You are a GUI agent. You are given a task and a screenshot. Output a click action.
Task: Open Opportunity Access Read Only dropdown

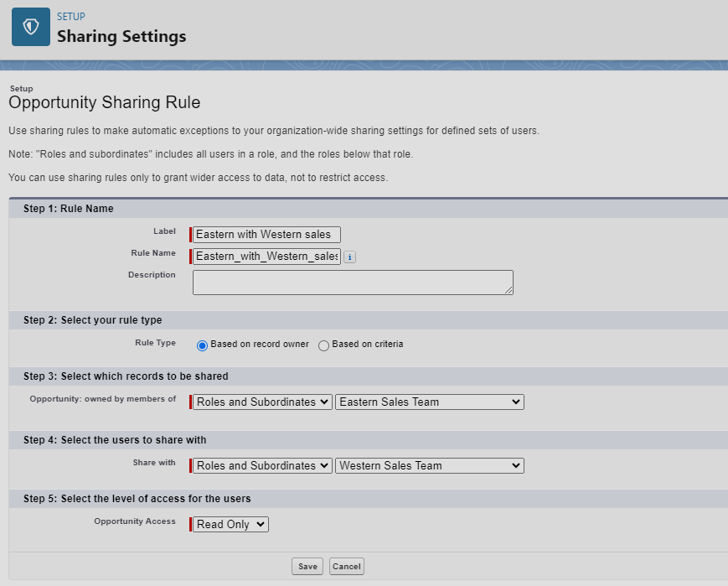[230, 524]
